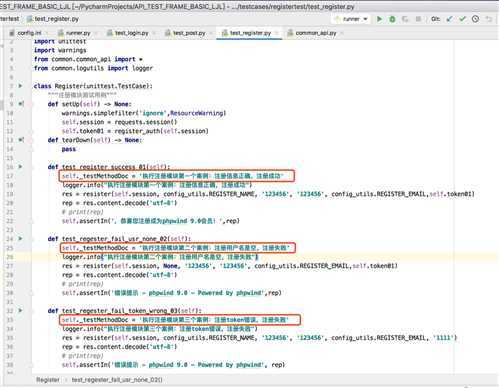Click the rollback arrow icon in toolbar
The width and height of the screenshot is (499, 388).
pyautogui.click(x=489, y=19)
